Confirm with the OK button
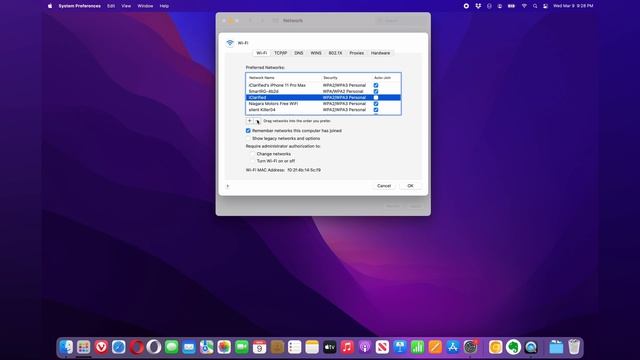 pos(410,186)
